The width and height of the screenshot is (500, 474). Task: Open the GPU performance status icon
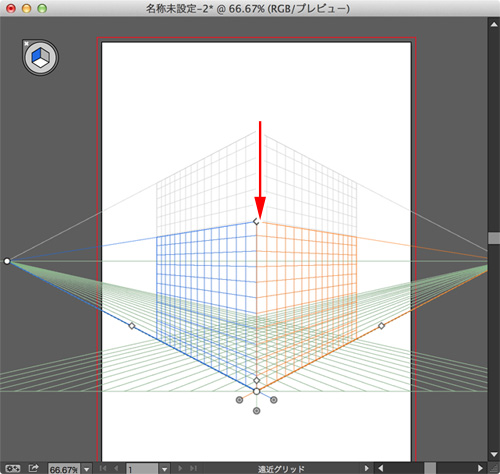pos(12,469)
